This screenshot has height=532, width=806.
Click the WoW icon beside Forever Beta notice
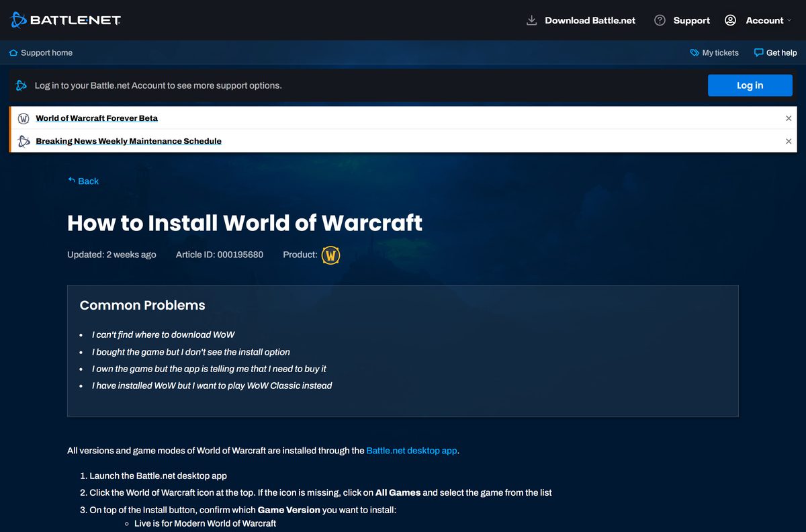[24, 118]
